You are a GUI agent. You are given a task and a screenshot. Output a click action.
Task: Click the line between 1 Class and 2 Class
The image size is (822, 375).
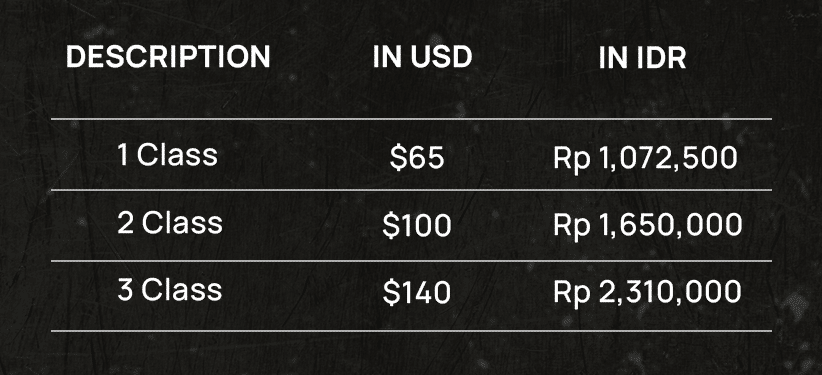tap(412, 190)
